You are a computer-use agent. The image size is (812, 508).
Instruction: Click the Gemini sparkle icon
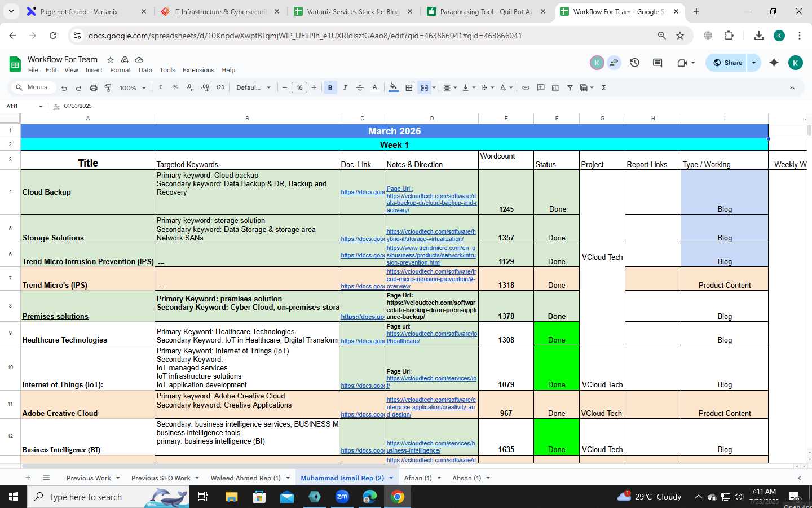tap(774, 63)
